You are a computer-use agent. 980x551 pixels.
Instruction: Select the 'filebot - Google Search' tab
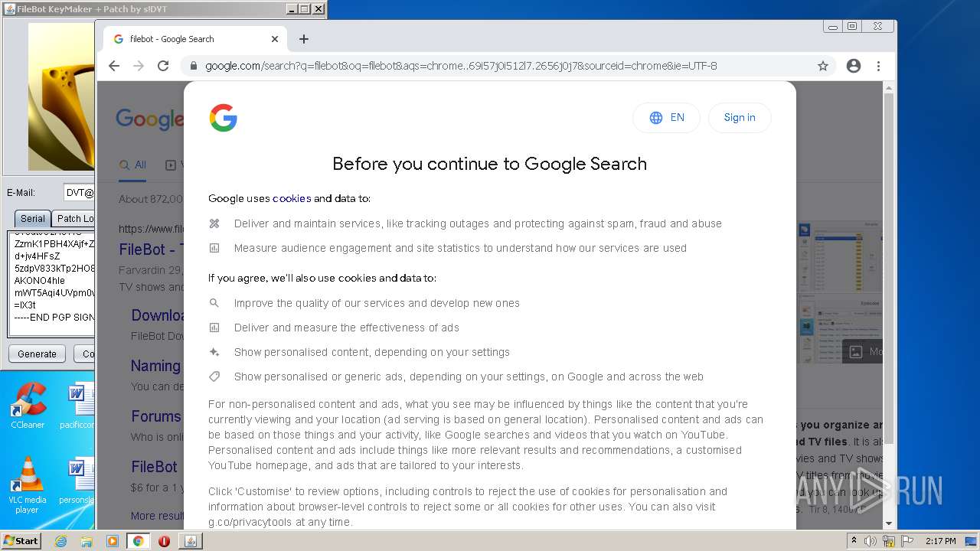[x=195, y=39]
